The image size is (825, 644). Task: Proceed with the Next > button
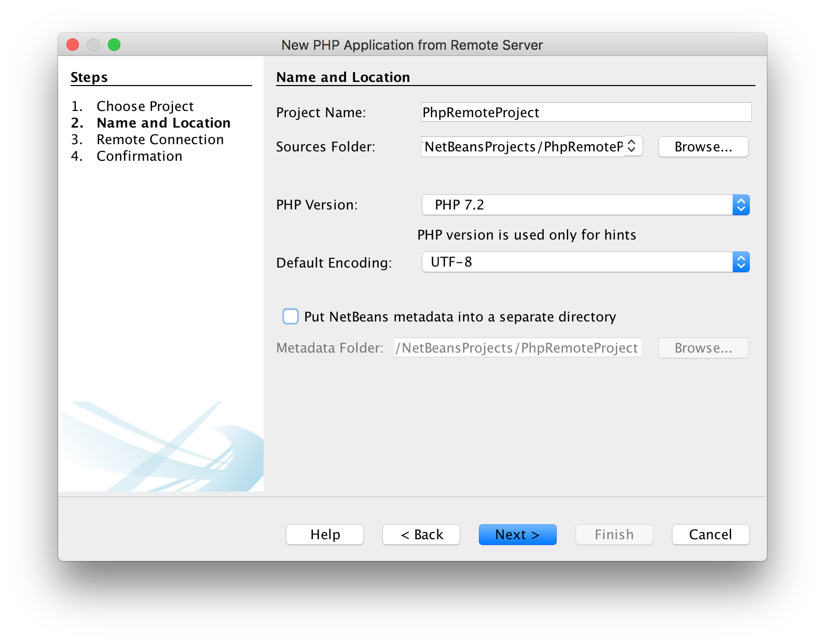518,535
